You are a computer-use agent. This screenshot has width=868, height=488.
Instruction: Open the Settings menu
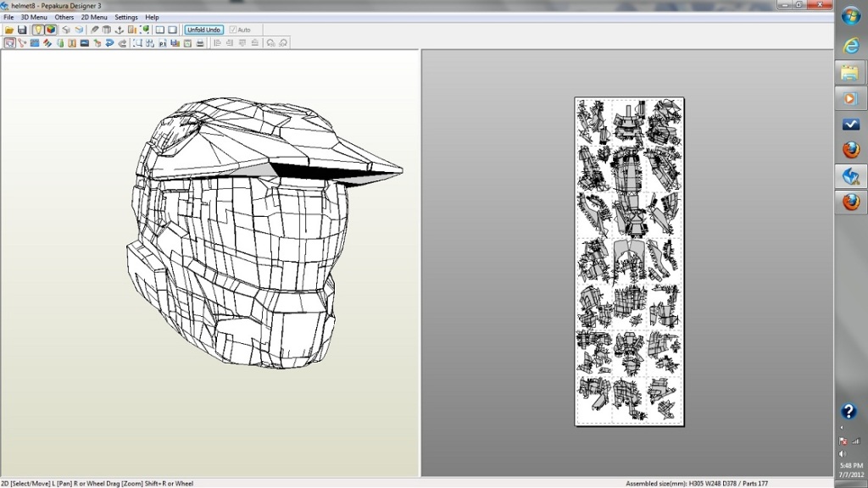126,17
